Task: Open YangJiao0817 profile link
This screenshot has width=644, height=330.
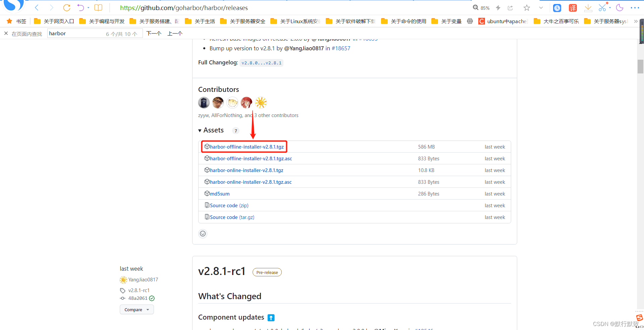Action: [143, 280]
